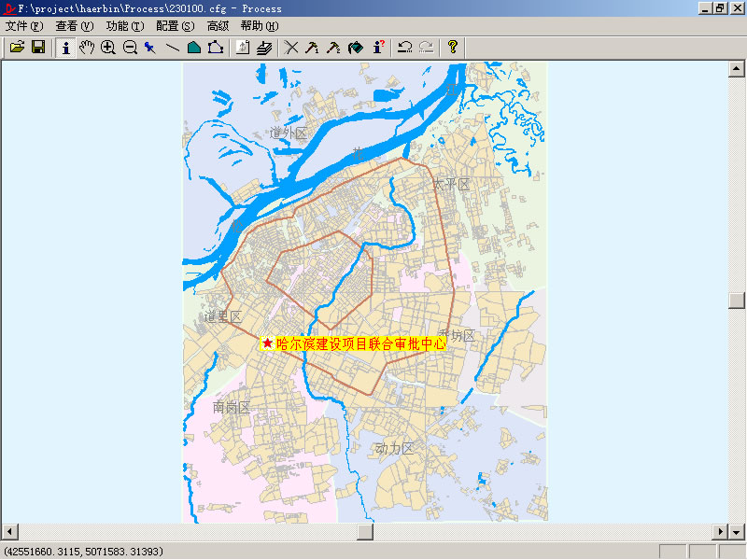Click the Save floppy disk icon

point(38,47)
